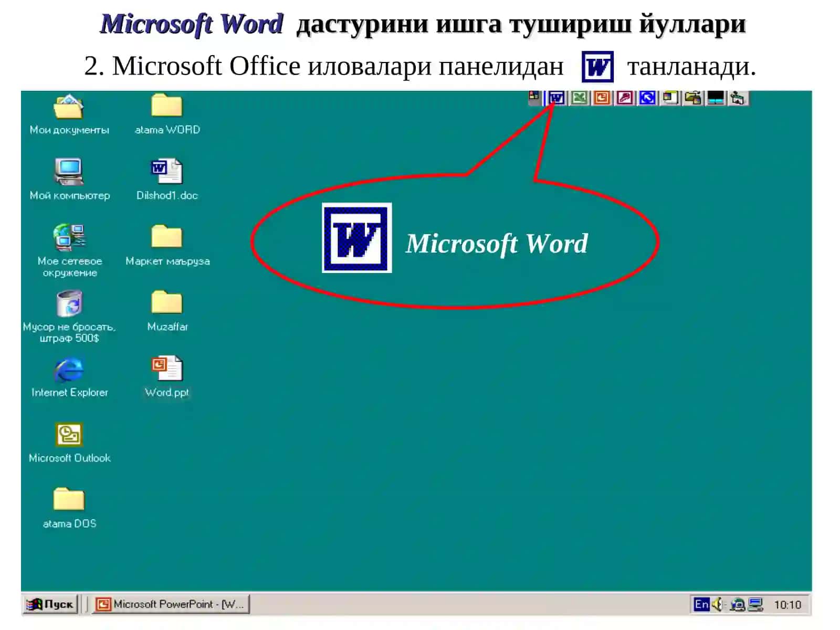
Task: Click the computer monitor icon in system tray
Action: tap(755, 605)
